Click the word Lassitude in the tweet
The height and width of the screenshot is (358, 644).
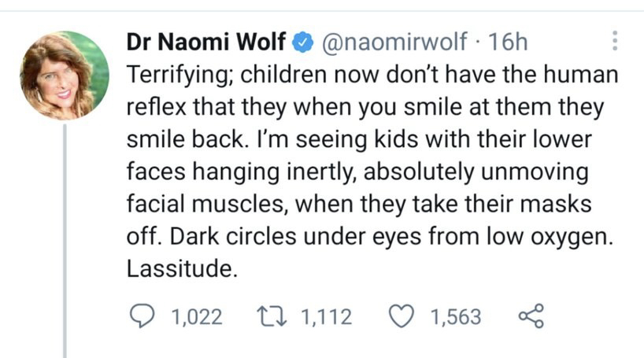pyautogui.click(x=181, y=268)
